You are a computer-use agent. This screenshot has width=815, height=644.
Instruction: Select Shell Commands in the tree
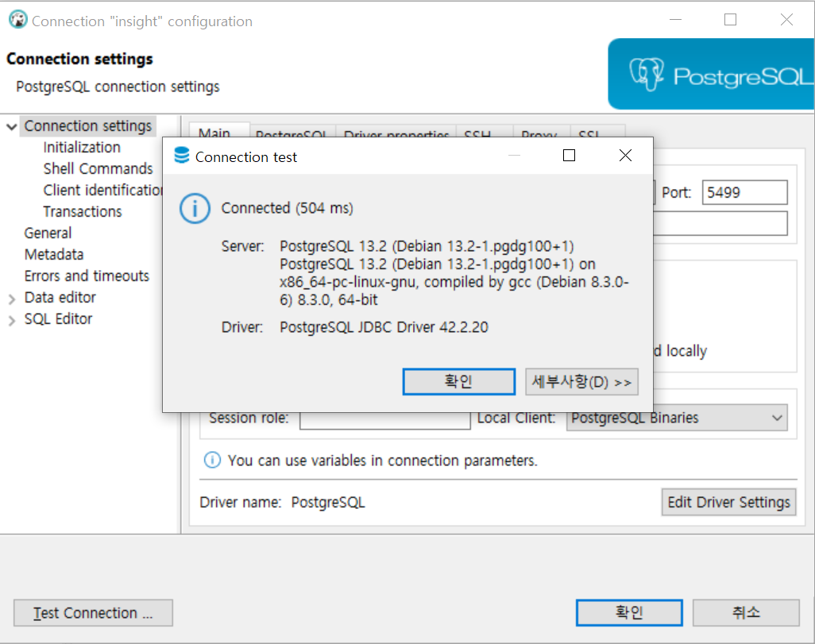pyautogui.click(x=98, y=169)
